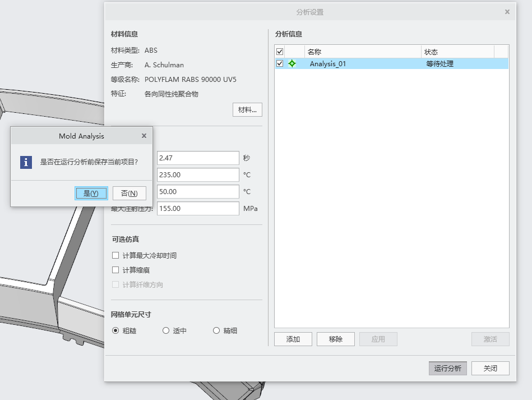Click the fill time field 2.47

point(198,158)
